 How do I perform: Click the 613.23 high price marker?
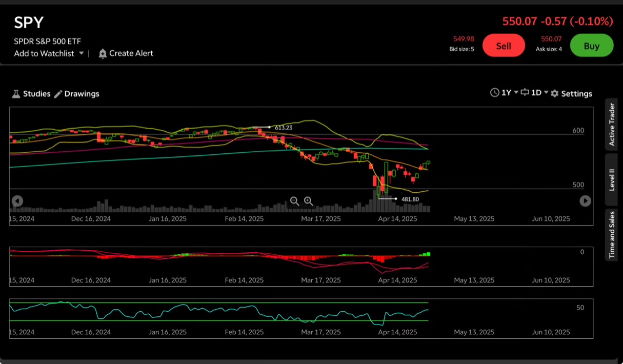pos(283,128)
